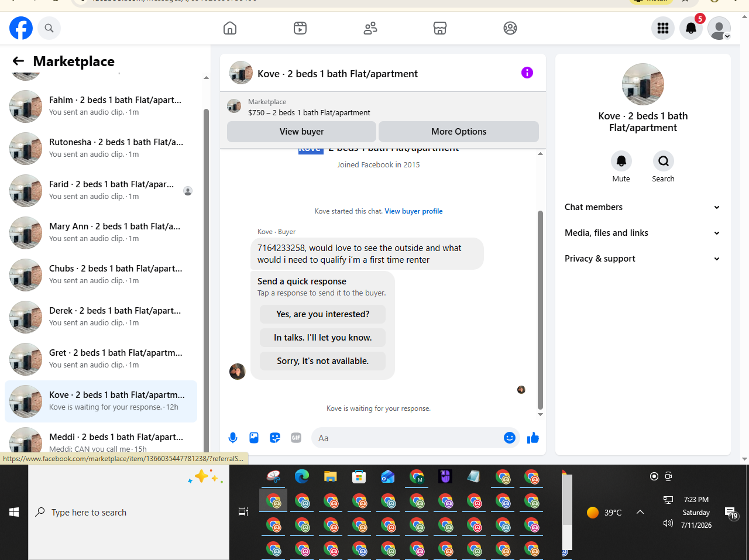Click 'Type here to search' taskbar box

(x=129, y=512)
